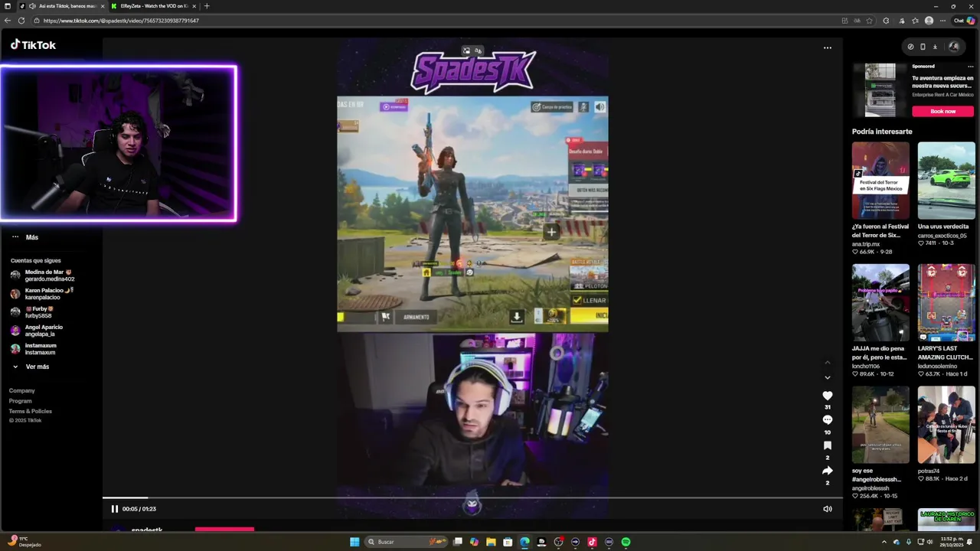Open the video three-dots options menu
Image resolution: width=980 pixels, height=551 pixels.
(x=827, y=47)
